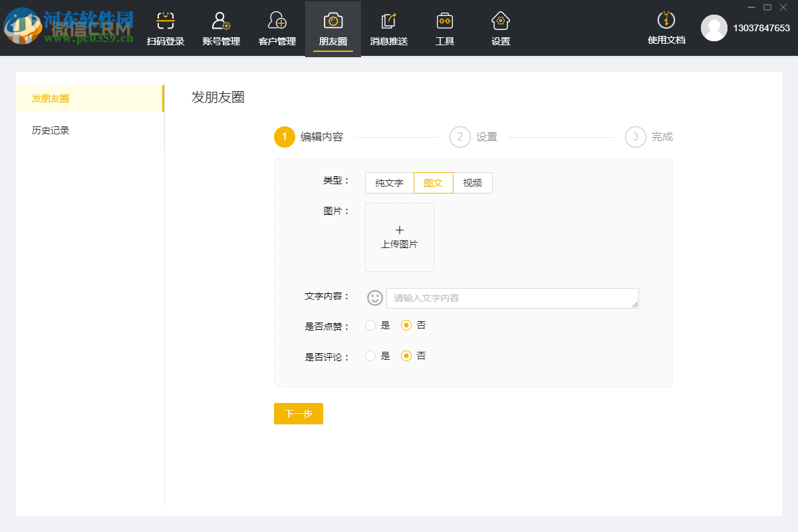Click the 上传图片 upload area

(x=399, y=237)
